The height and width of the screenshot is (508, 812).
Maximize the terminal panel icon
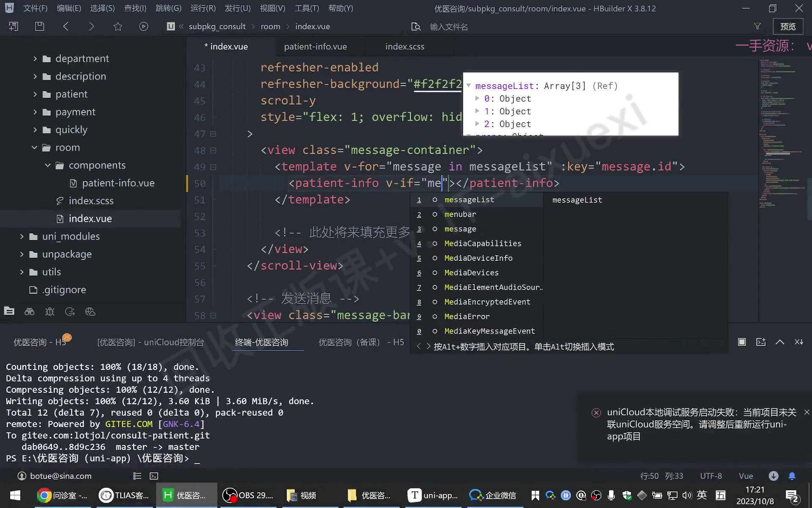(742, 342)
